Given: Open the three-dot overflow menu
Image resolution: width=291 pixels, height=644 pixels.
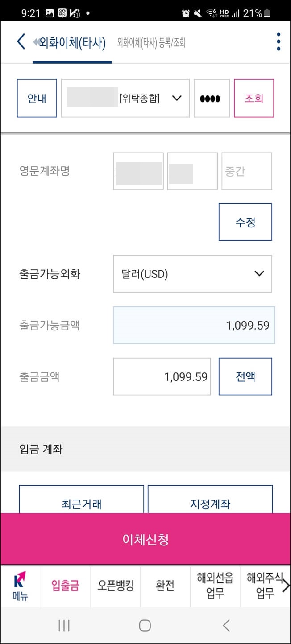Looking at the screenshot, I should click(278, 41).
